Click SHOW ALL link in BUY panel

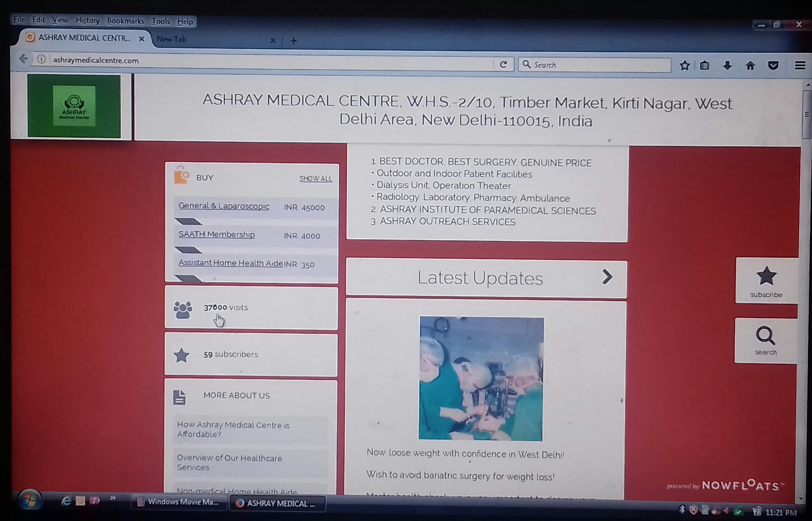(x=316, y=178)
